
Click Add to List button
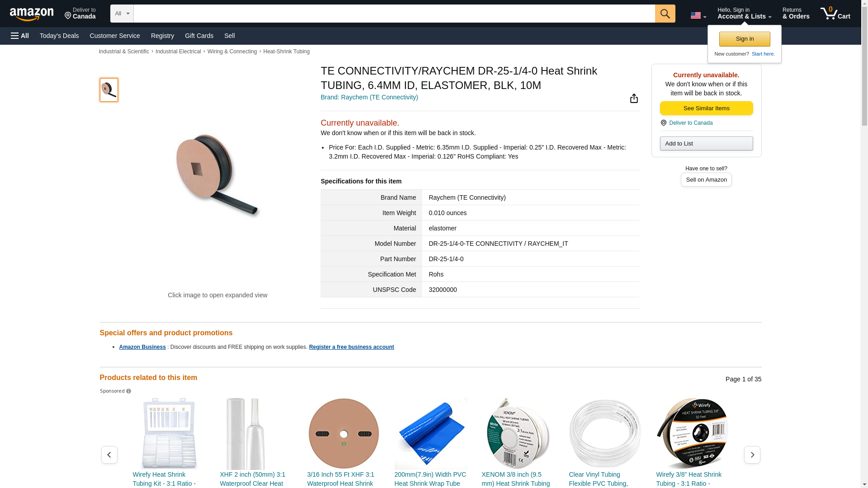click(x=706, y=143)
